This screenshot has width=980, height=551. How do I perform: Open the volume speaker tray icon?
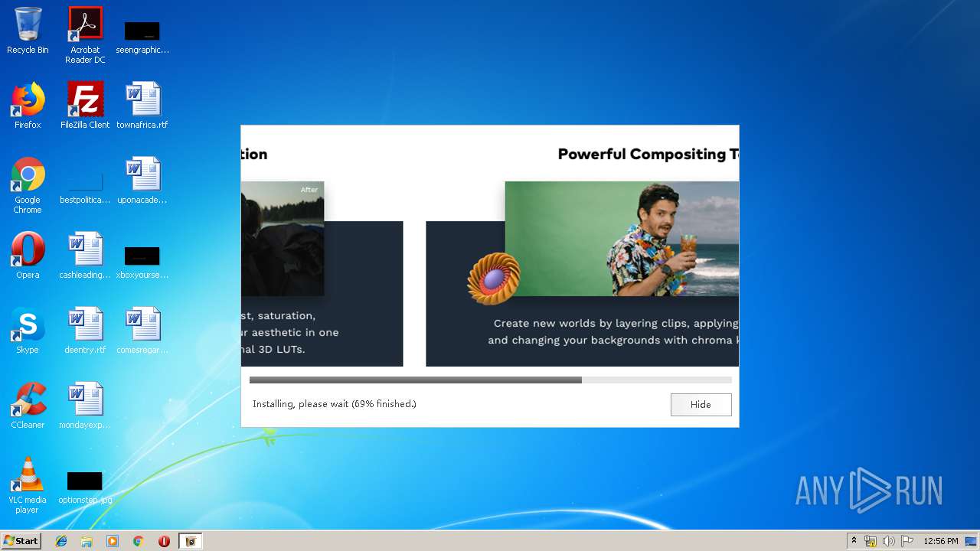(x=888, y=541)
